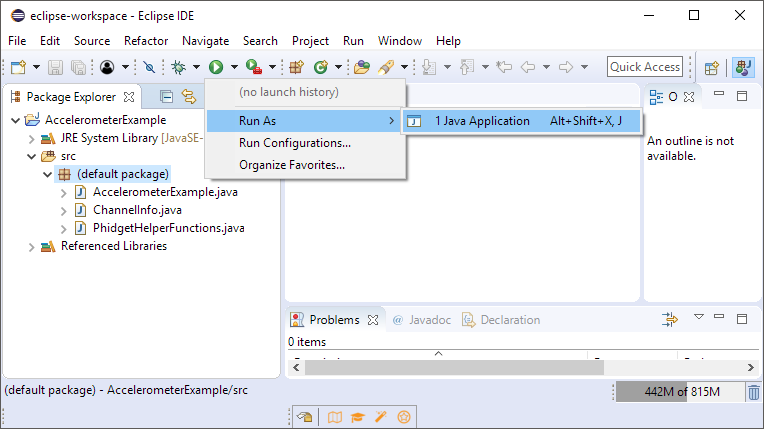The width and height of the screenshot is (764, 429).
Task: Open the Project menu
Action: 310,41
